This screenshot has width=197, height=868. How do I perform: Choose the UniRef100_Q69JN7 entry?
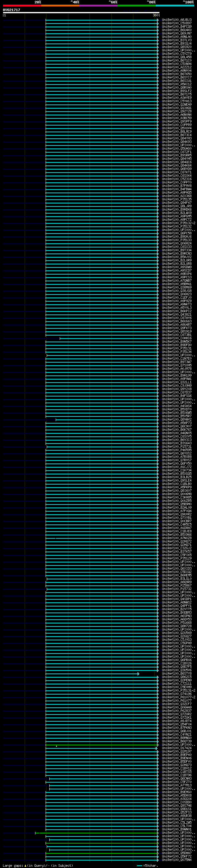[177, 33]
